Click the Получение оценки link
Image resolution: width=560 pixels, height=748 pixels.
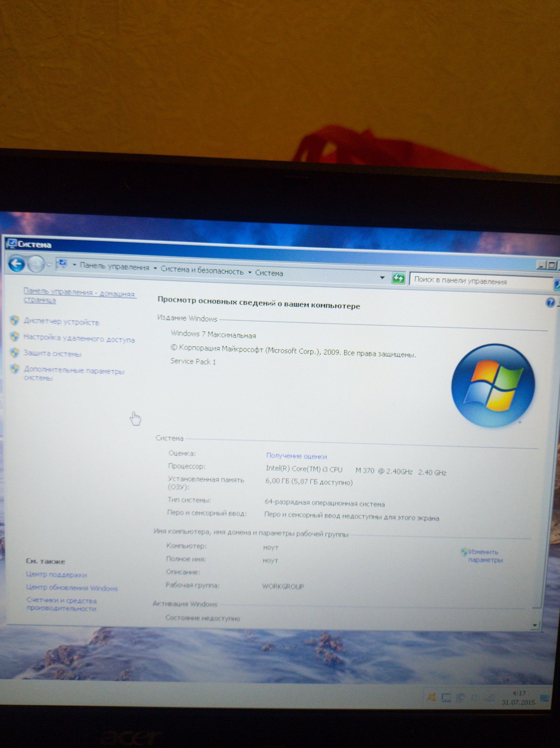point(297,456)
